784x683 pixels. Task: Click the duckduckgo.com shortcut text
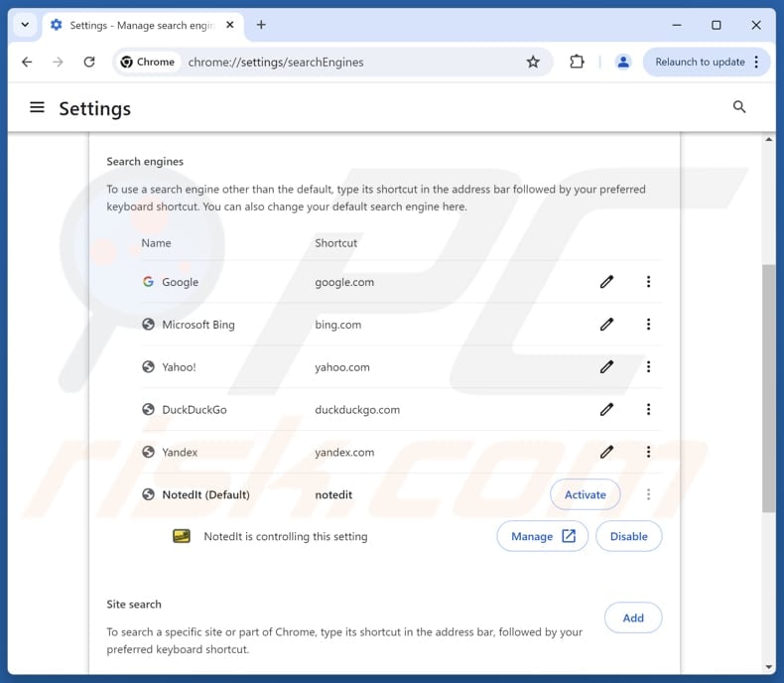pos(357,409)
